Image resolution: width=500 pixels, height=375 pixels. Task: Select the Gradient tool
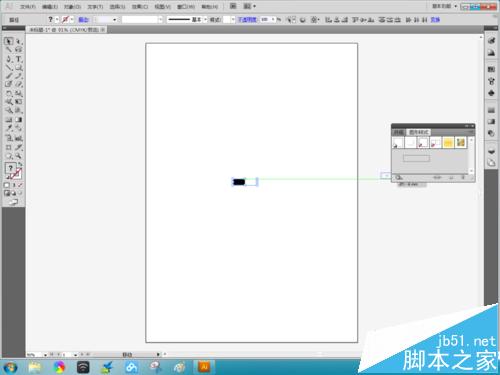(19, 120)
